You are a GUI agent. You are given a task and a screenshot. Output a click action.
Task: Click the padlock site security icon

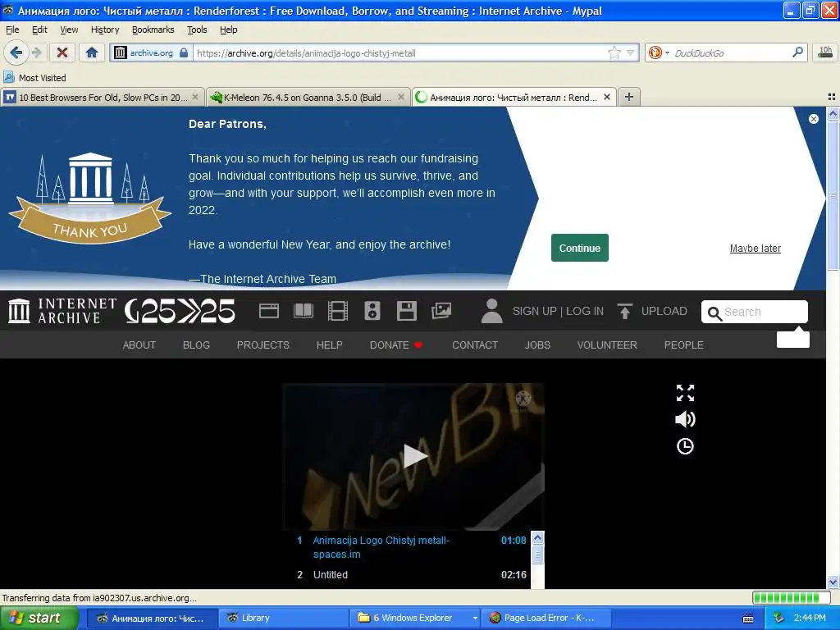pos(184,52)
